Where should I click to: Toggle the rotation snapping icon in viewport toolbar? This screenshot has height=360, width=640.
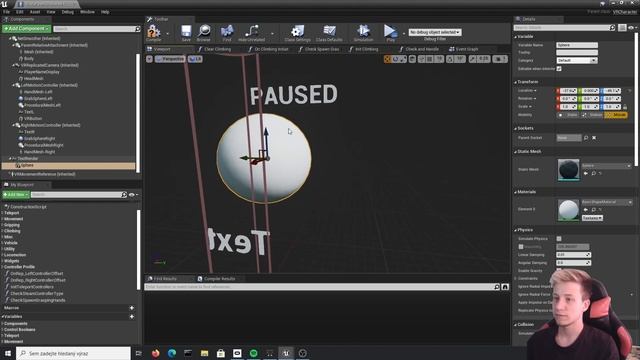(x=450, y=59)
